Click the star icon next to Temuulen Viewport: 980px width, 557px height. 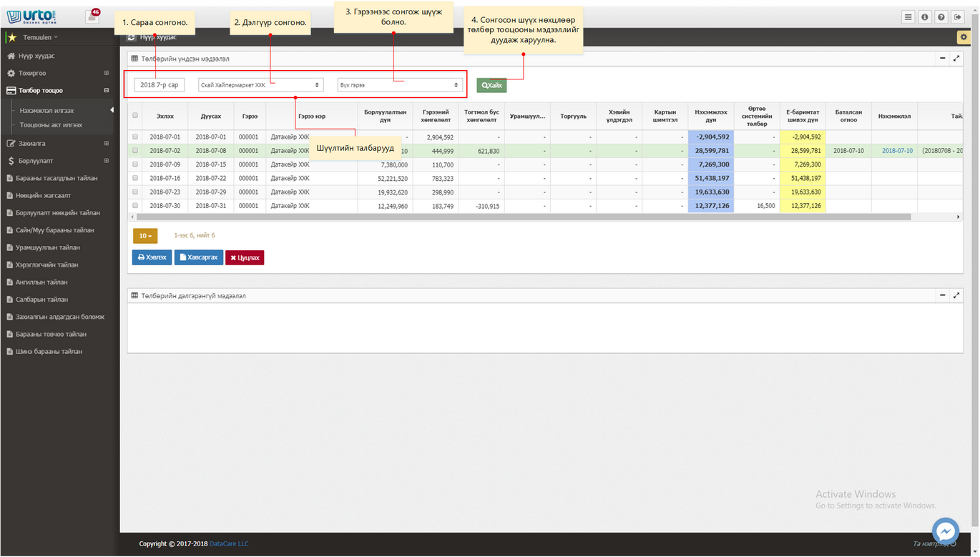[12, 37]
